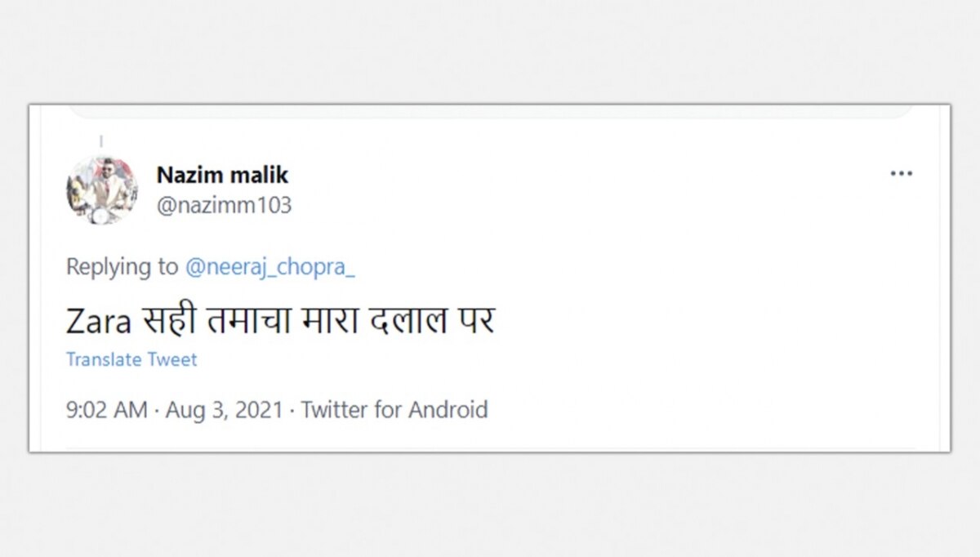The width and height of the screenshot is (980, 557).
Task: Click the thread connector line above avatar
Action: 100,142
